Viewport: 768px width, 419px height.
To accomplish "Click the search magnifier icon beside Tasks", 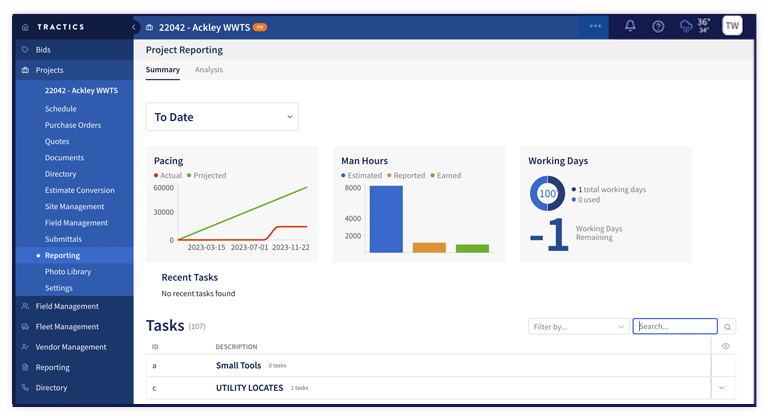I will click(x=728, y=326).
